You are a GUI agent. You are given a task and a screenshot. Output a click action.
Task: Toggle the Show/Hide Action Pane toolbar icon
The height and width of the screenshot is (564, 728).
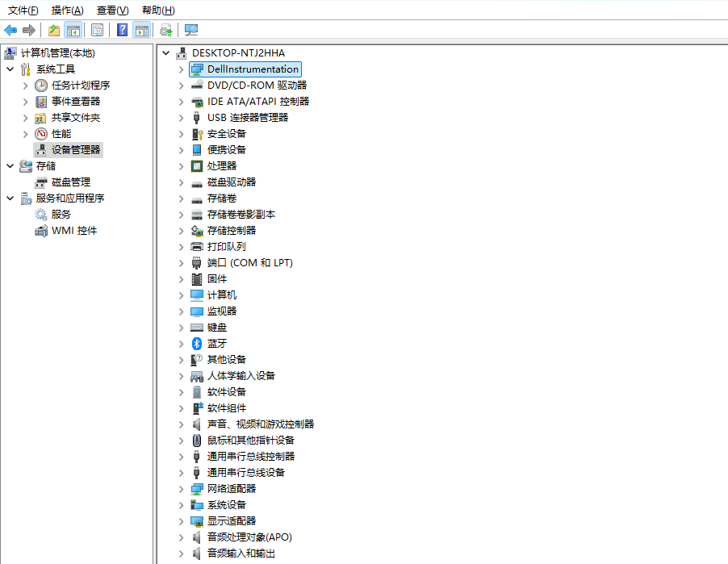[x=141, y=30]
